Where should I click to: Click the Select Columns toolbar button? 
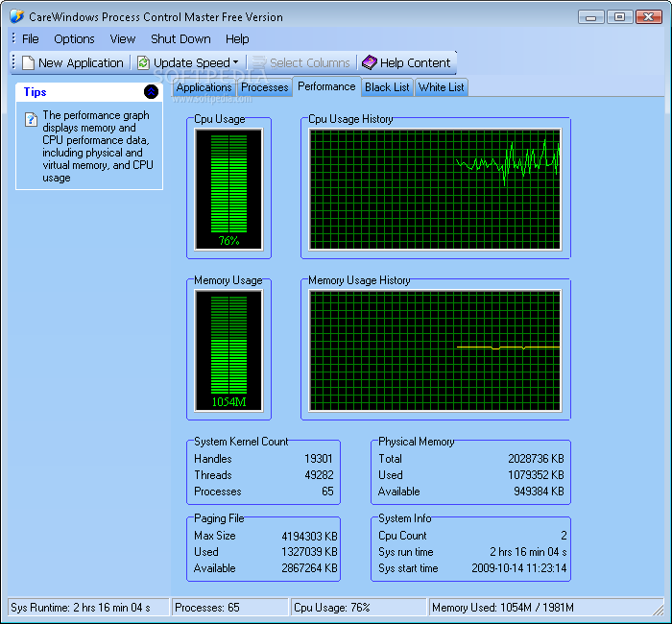click(301, 63)
